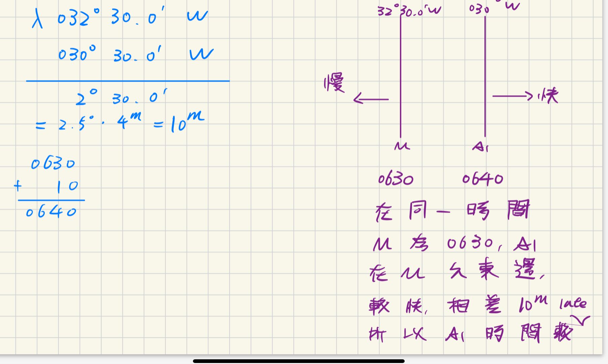The width and height of the screenshot is (608, 364).
Task: Tap the blue handwritten 030° 30.0' W
Action: [135, 54]
